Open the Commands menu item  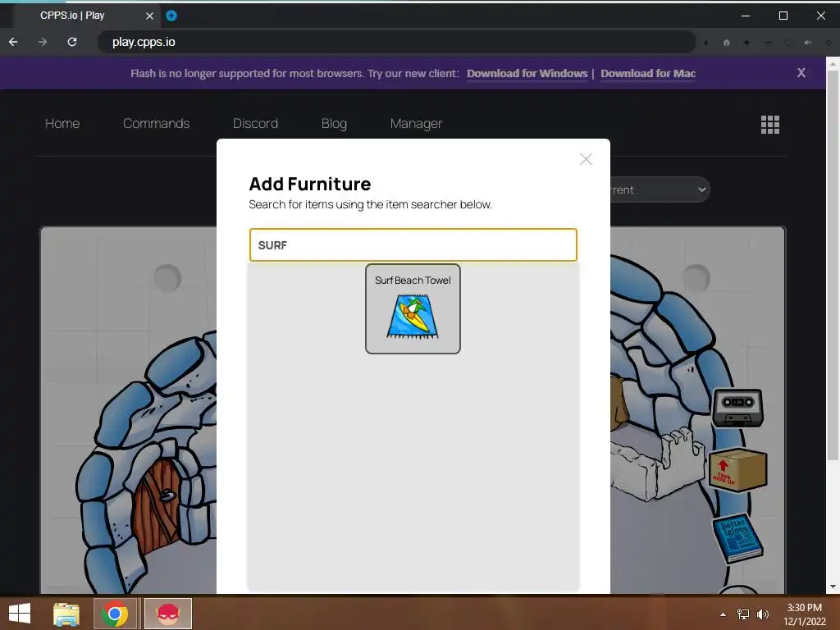pos(156,123)
